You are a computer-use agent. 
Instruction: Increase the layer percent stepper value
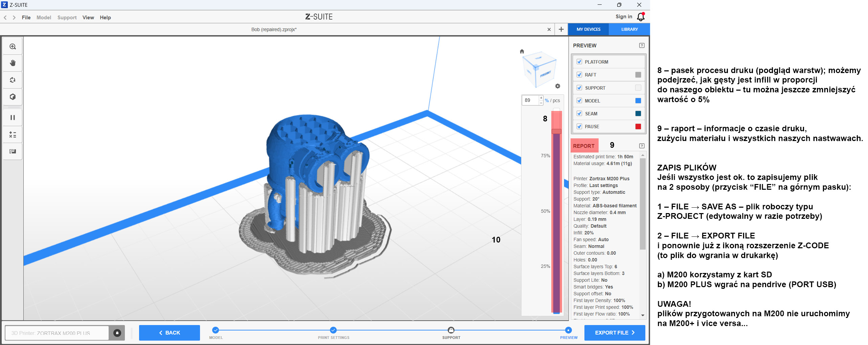pos(541,98)
